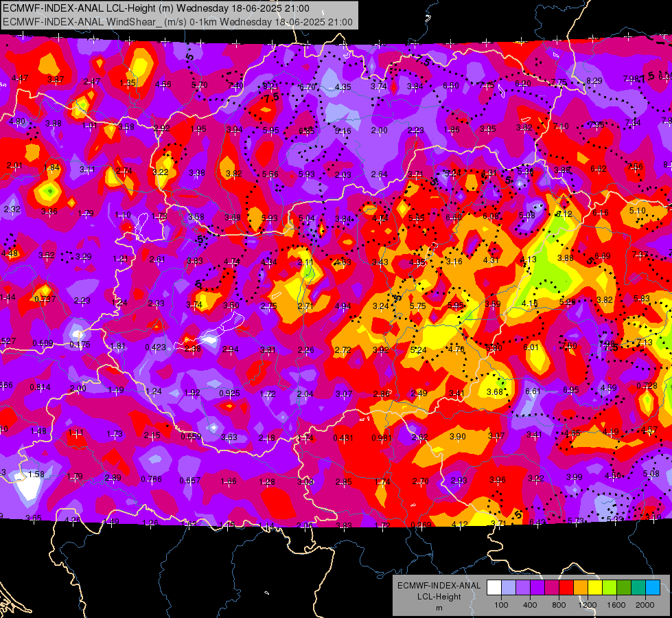Click the wind shear value 4.70
672x618 pixels.
[x=456, y=349]
